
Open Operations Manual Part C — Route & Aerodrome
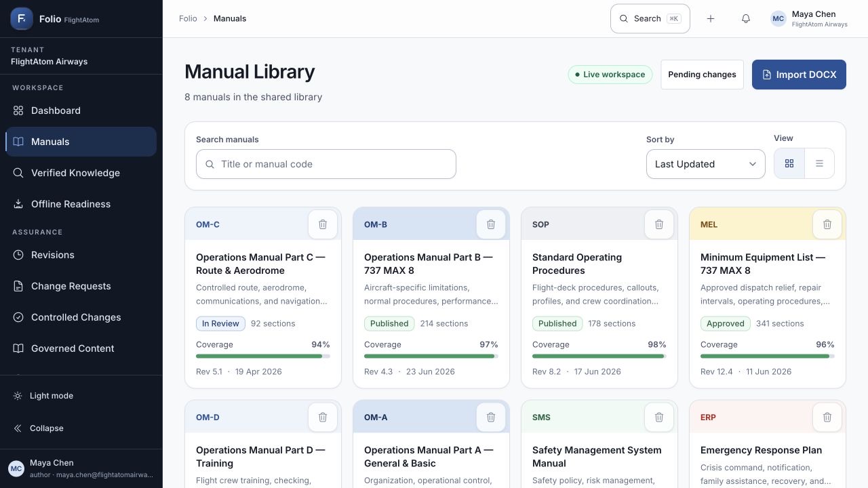click(x=260, y=264)
